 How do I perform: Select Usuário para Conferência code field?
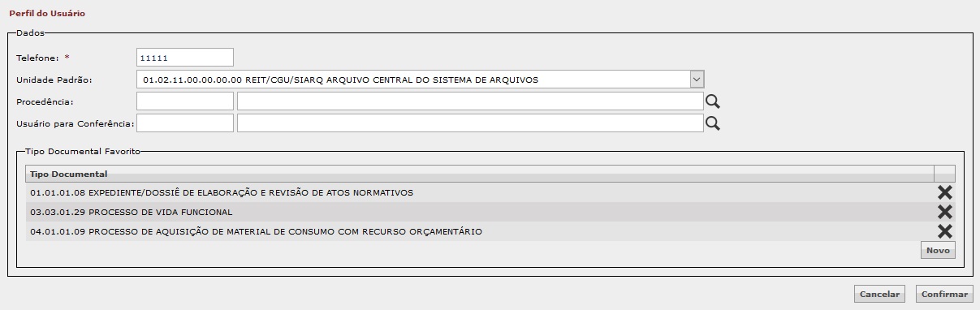pyautogui.click(x=185, y=123)
